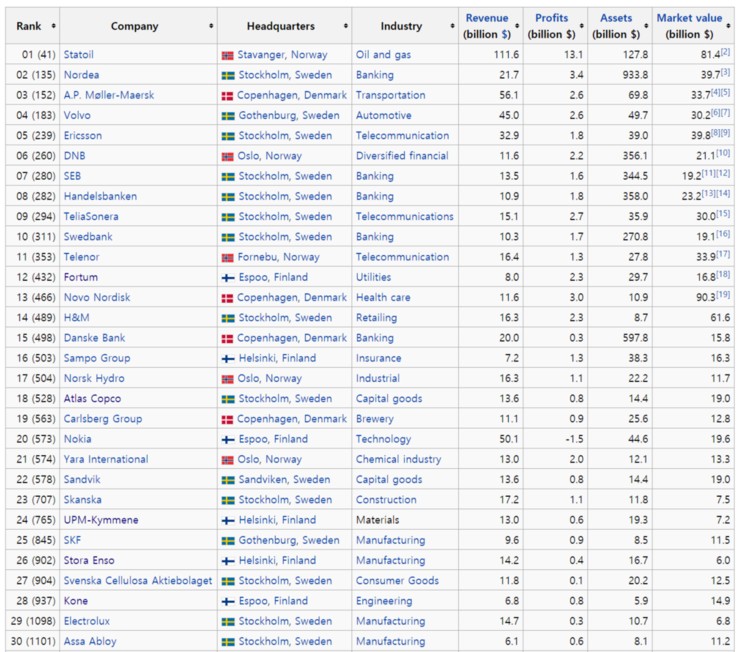Click the Finland flag in the Fortum row

click(x=227, y=277)
